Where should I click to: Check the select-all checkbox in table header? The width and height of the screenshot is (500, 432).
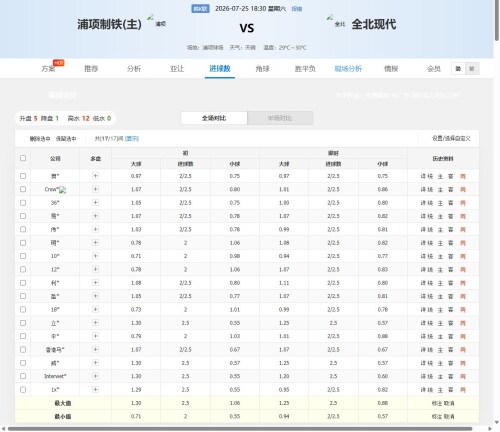pyautogui.click(x=23, y=158)
